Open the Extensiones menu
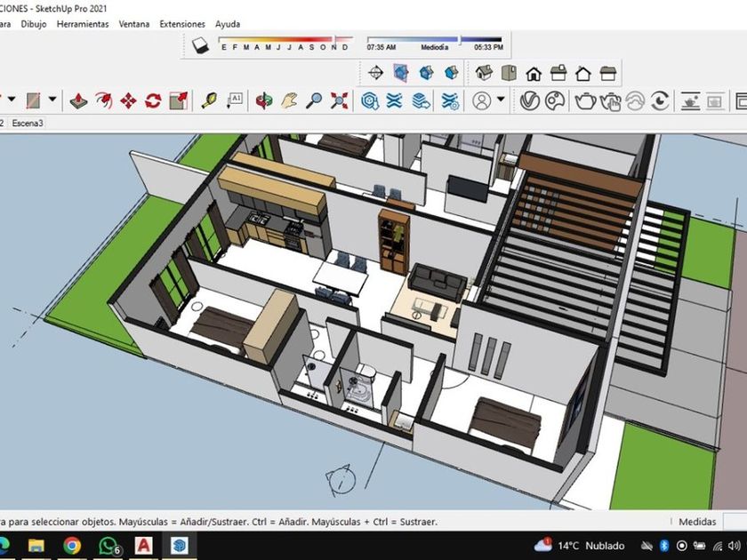Image resolution: width=747 pixels, height=560 pixels. point(182,24)
